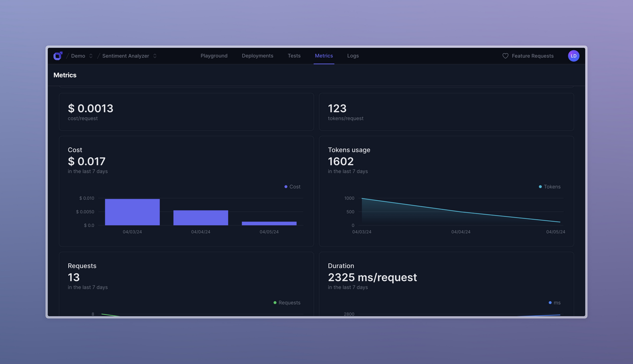The width and height of the screenshot is (633, 364).
Task: Toggle the Cost series visibility in its legend
Action: click(292, 186)
